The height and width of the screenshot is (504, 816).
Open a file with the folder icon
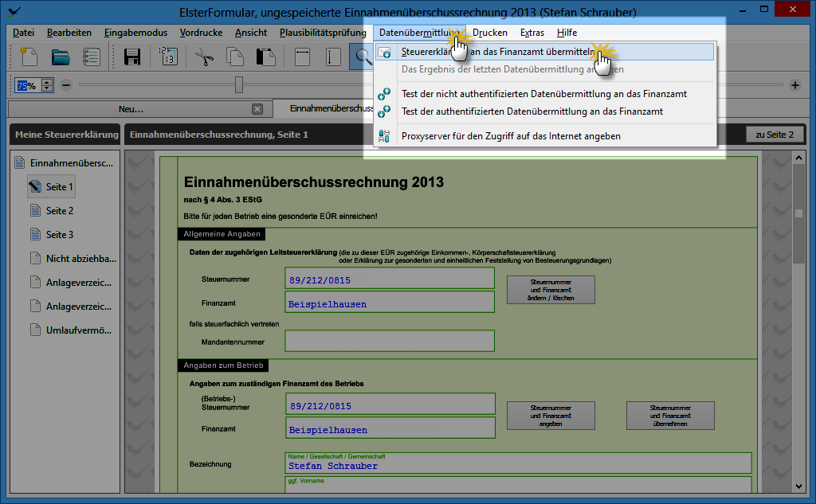[x=61, y=57]
